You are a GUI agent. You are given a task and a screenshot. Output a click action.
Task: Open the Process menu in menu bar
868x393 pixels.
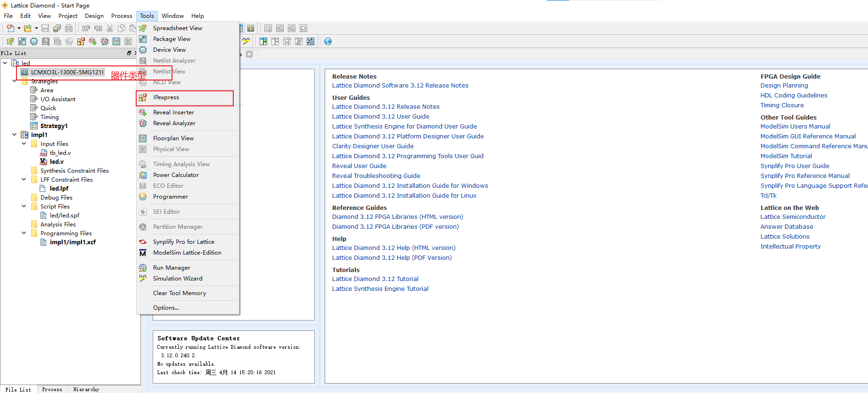[x=122, y=16]
